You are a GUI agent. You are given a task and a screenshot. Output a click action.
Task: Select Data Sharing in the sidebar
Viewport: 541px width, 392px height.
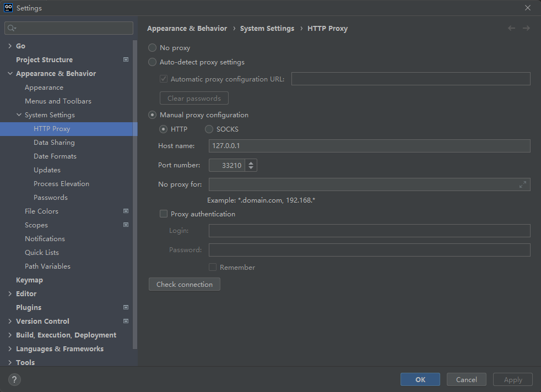[53, 142]
